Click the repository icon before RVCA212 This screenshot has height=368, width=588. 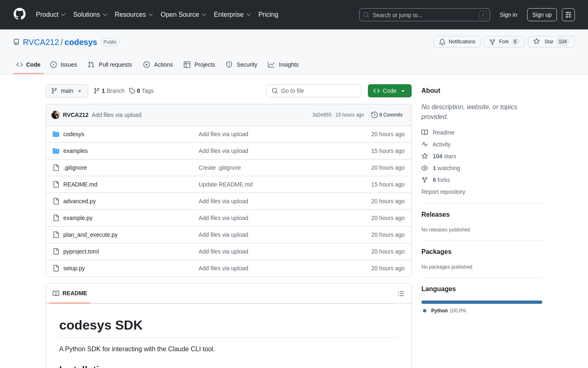pos(16,42)
